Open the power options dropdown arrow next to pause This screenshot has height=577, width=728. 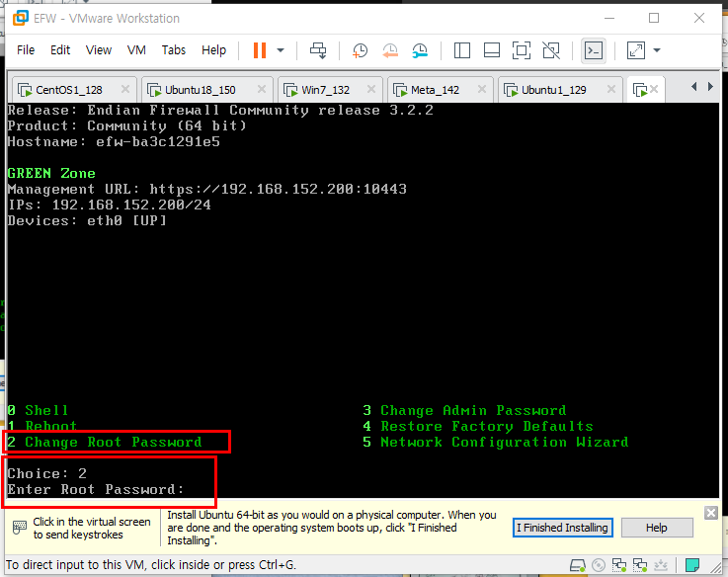coord(281,50)
